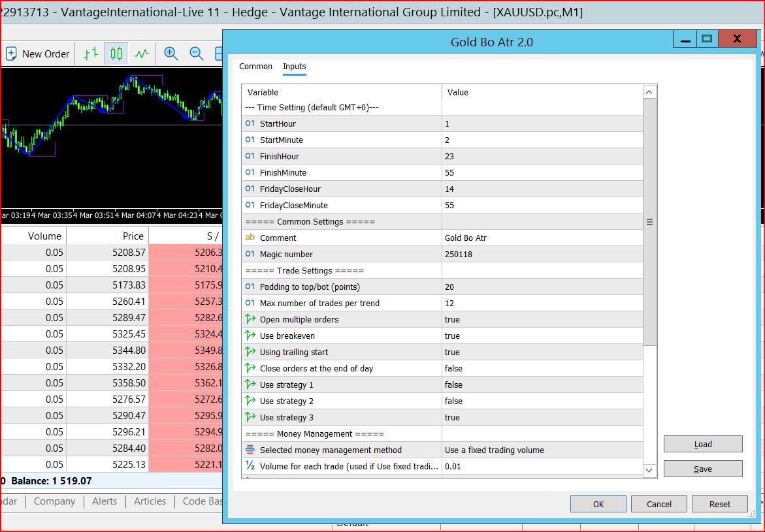
Task: Toggle Use strategy 1 value false
Action: [542, 384]
